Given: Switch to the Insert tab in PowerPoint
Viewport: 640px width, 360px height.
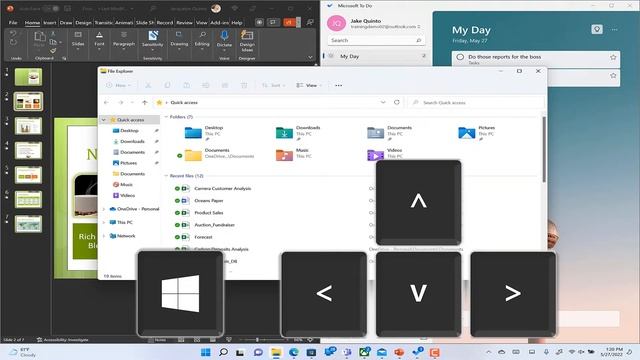Looking at the screenshot, I should 50,23.
